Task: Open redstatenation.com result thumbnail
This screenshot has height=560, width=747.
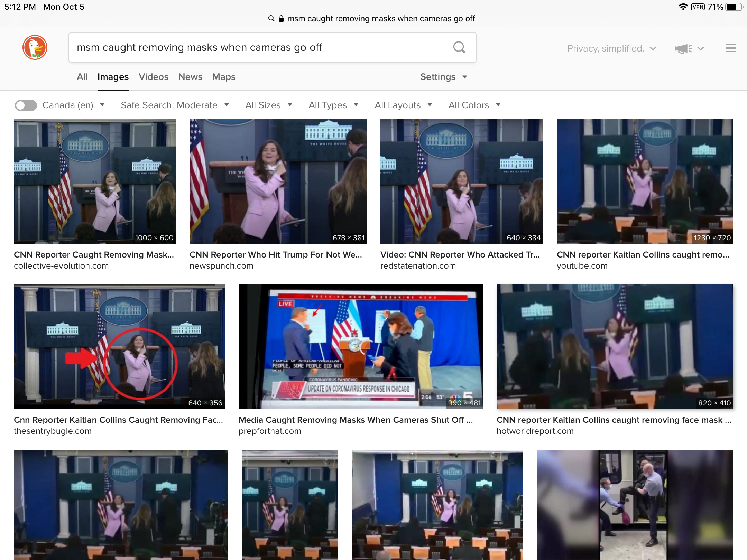Action: [462, 181]
